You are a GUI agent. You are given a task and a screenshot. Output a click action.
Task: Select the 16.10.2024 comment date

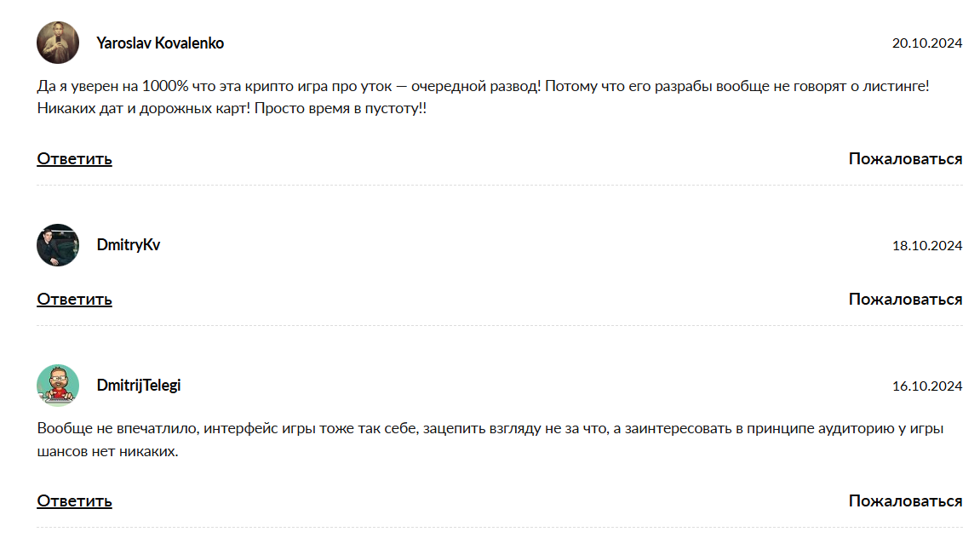pos(926,386)
